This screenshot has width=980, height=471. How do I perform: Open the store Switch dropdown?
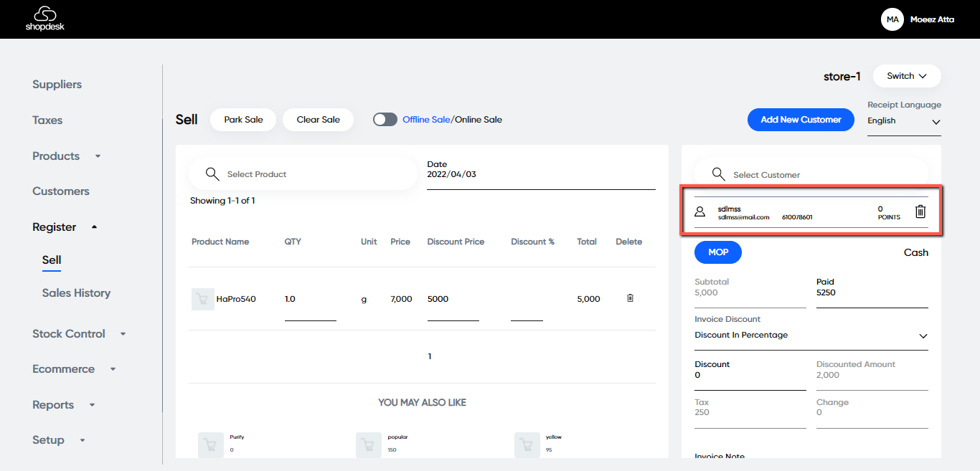tap(906, 76)
